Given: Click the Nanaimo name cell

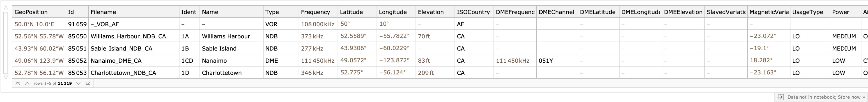Looking at the screenshot, I should click(214, 61).
